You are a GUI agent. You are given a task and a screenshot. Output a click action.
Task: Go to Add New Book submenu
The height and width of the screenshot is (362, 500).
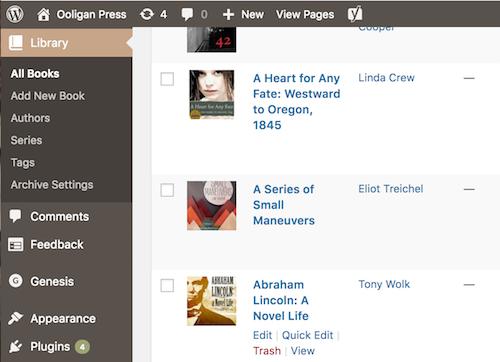click(x=48, y=96)
